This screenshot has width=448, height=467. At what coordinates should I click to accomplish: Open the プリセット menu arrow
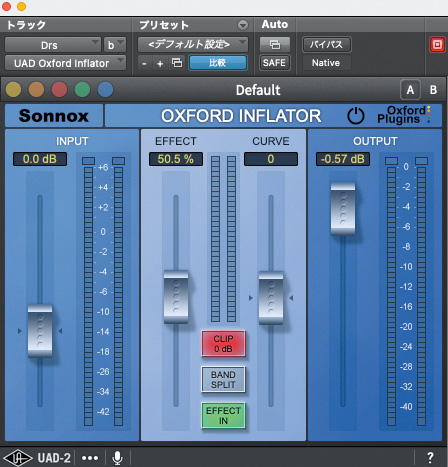243,25
